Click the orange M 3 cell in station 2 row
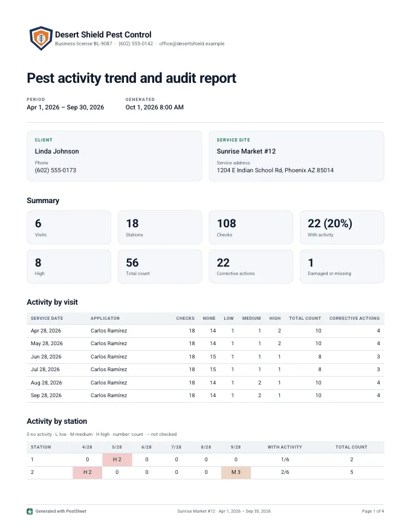The image size is (411, 532). coord(236,472)
